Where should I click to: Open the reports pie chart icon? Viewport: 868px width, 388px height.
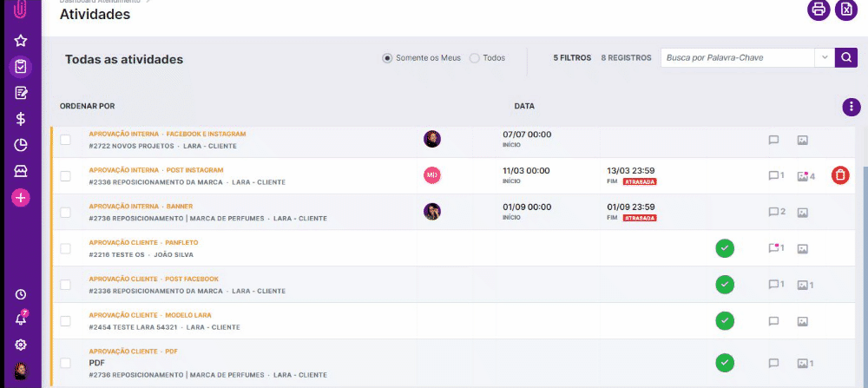coord(21,145)
